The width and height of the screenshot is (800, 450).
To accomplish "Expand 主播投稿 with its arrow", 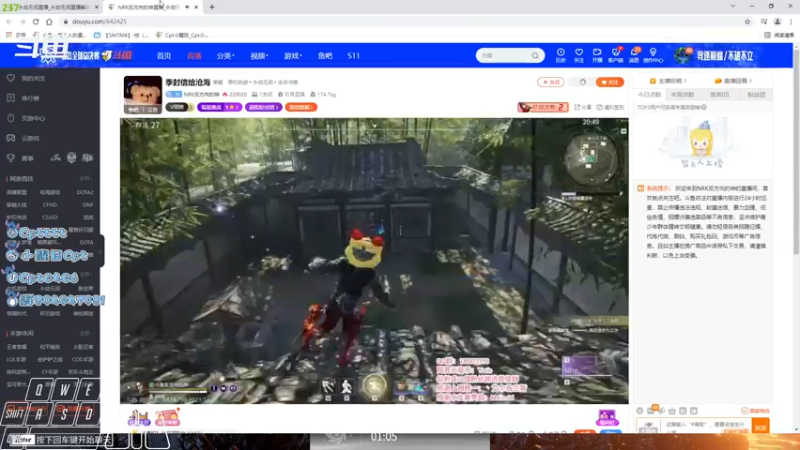I will [668, 81].
